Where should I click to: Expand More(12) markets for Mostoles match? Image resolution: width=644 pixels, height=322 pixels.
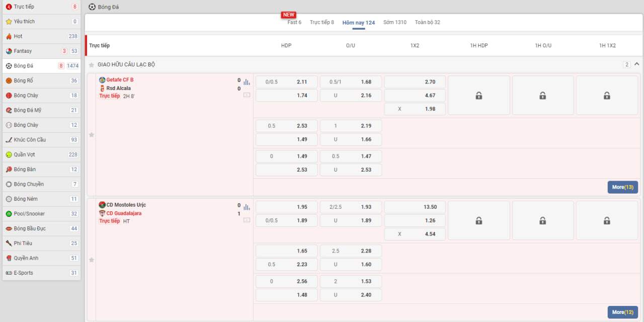(x=622, y=312)
